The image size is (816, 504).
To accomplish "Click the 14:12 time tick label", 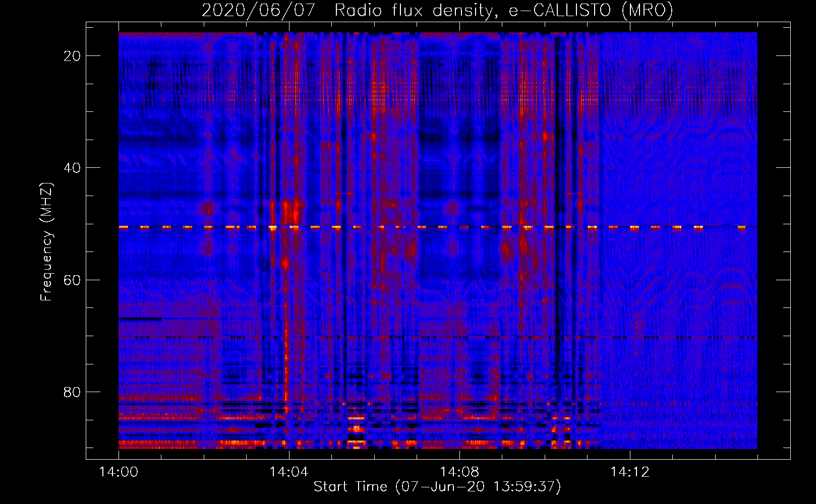I will click(x=630, y=472).
